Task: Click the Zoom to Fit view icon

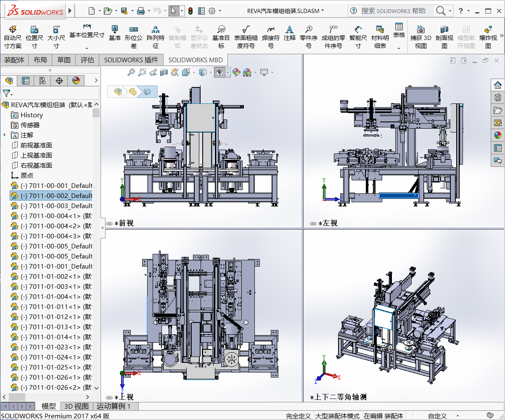Action: [131, 72]
